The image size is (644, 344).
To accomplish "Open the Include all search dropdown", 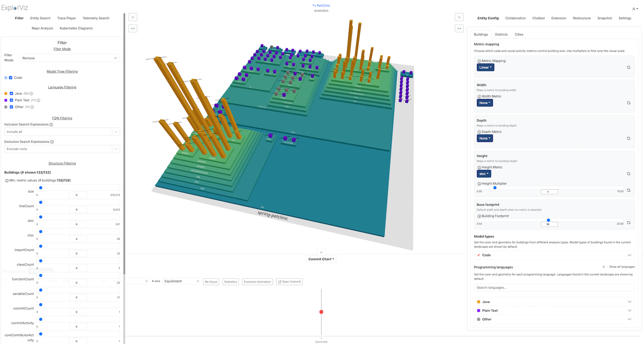I will tap(62, 132).
